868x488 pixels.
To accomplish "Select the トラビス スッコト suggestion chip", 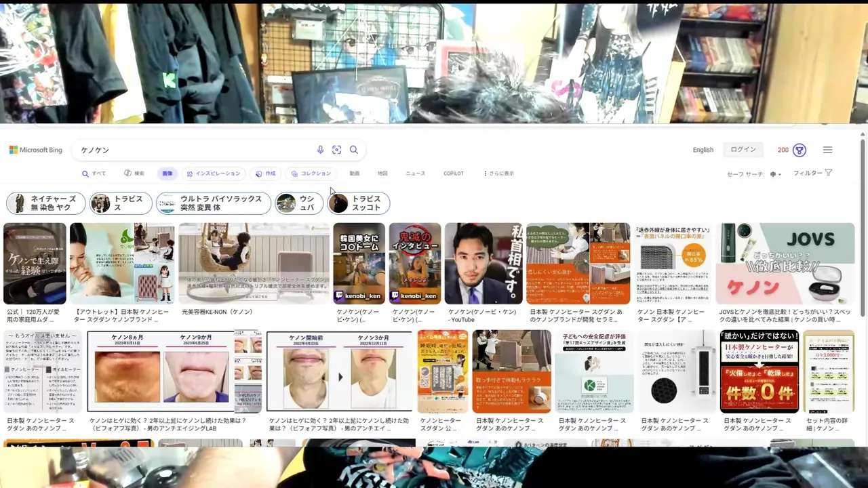I will [x=359, y=203].
